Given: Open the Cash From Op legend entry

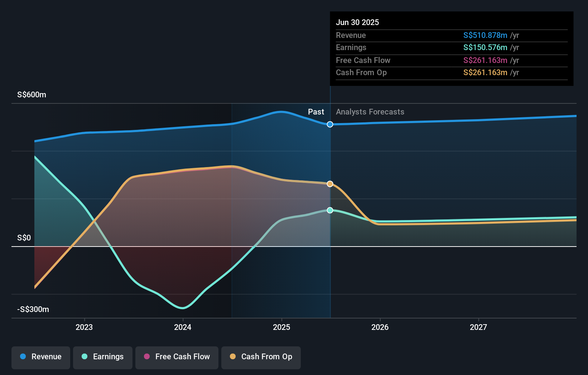Looking at the screenshot, I should (x=261, y=357).
